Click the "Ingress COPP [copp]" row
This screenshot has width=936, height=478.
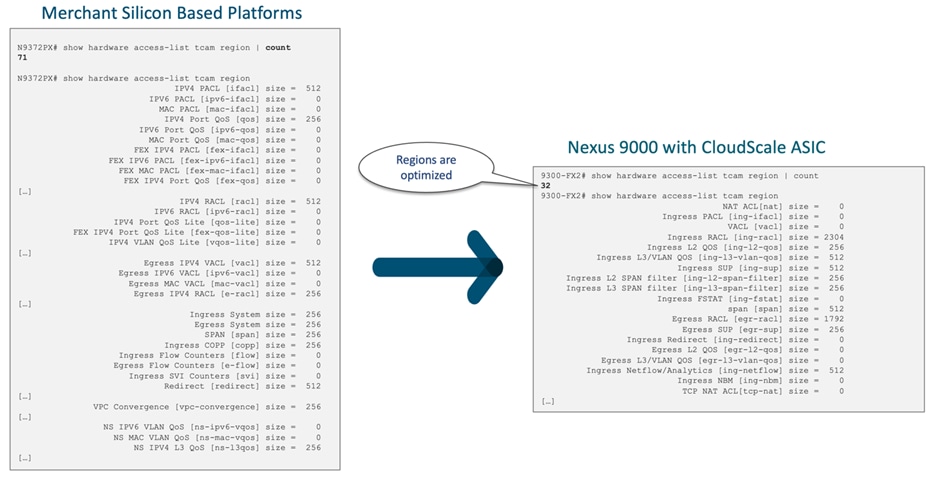243,345
